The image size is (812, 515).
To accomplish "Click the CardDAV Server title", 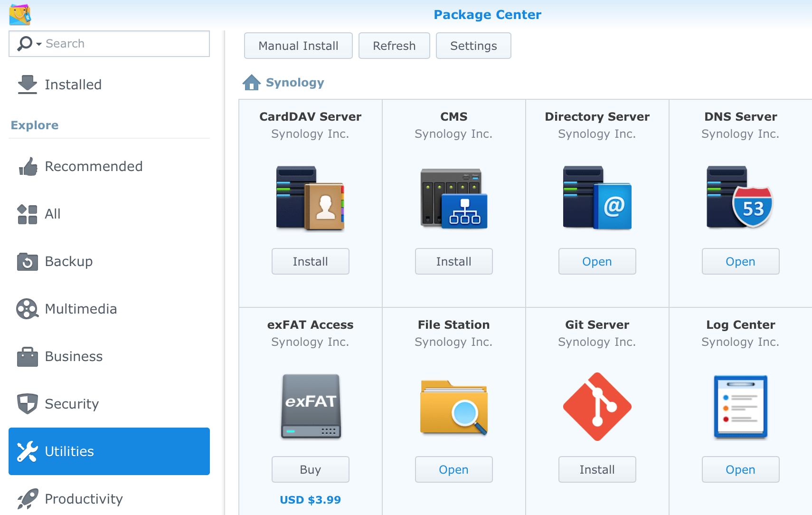I will tap(311, 116).
